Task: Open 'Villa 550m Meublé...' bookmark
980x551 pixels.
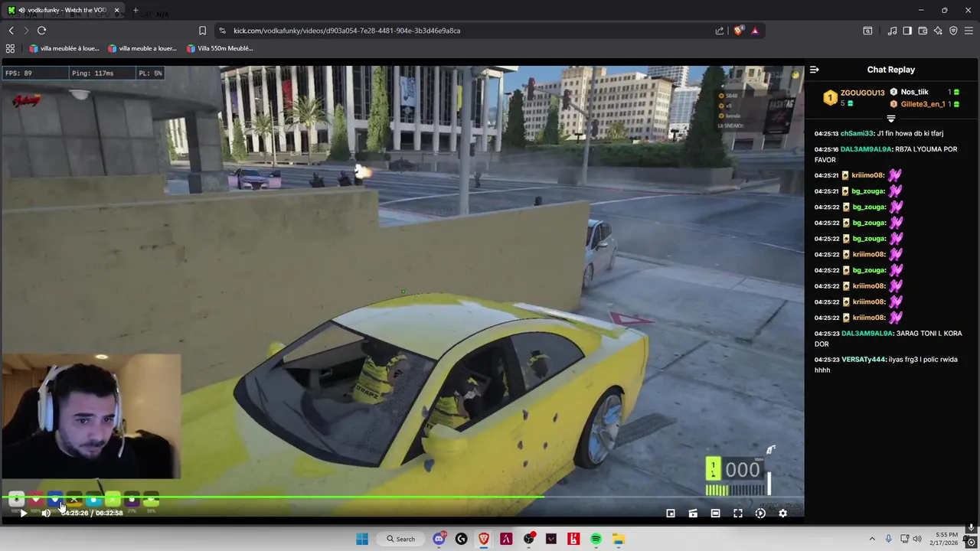Action: pos(219,48)
